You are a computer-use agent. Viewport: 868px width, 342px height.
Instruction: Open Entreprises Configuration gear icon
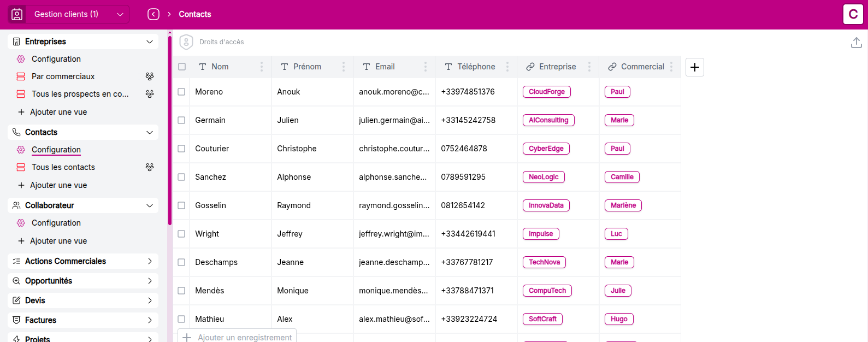point(21,59)
